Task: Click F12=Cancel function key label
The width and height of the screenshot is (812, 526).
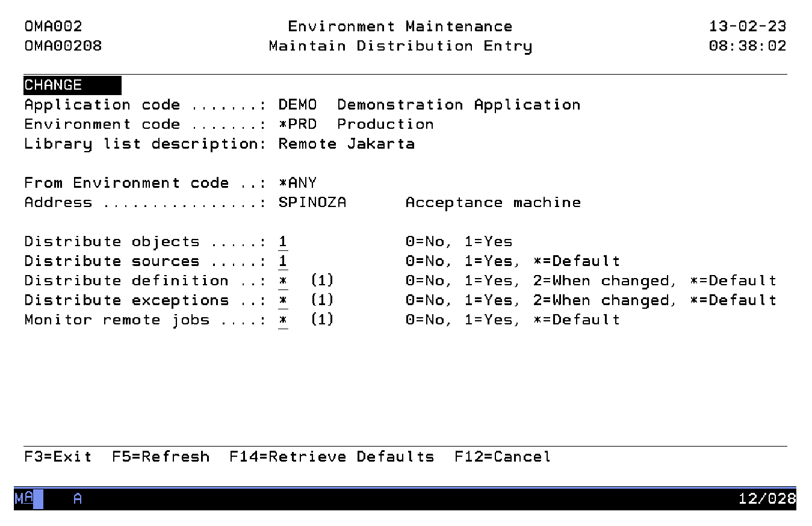Action: 502,457
